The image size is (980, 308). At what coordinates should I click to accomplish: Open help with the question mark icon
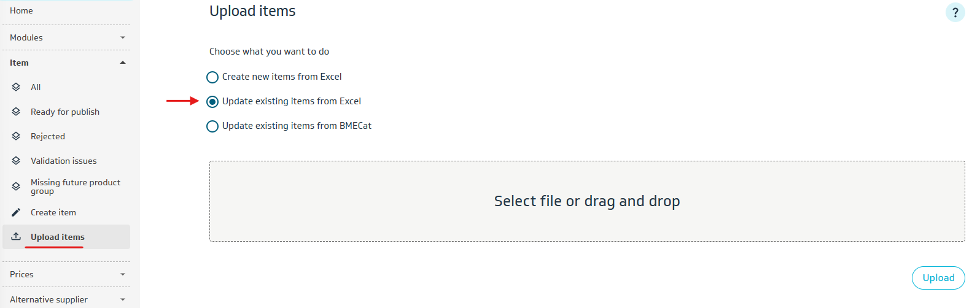point(955,12)
